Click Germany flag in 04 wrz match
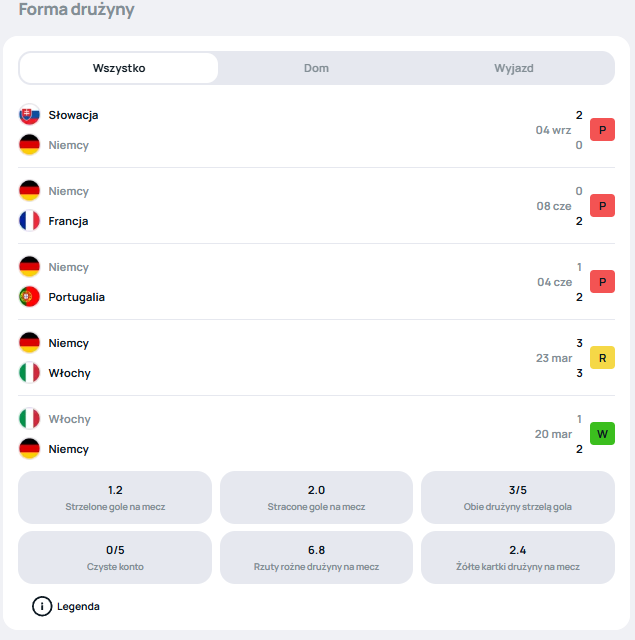The image size is (635, 640). [29, 145]
